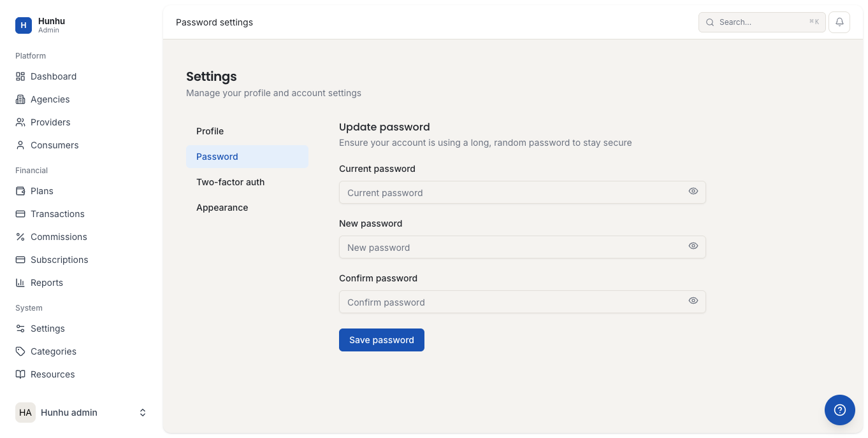Focus the New password field
The width and height of the screenshot is (868, 438).
point(523,247)
